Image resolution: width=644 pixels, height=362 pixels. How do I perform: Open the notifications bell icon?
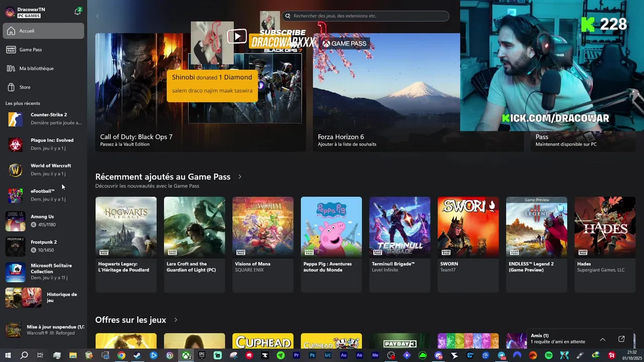pyautogui.click(x=77, y=12)
